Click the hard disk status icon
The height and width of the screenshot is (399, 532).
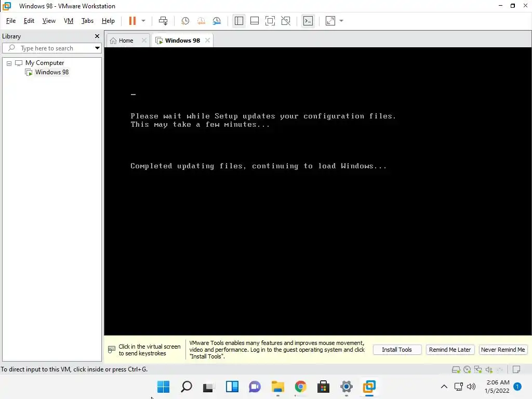point(456,369)
